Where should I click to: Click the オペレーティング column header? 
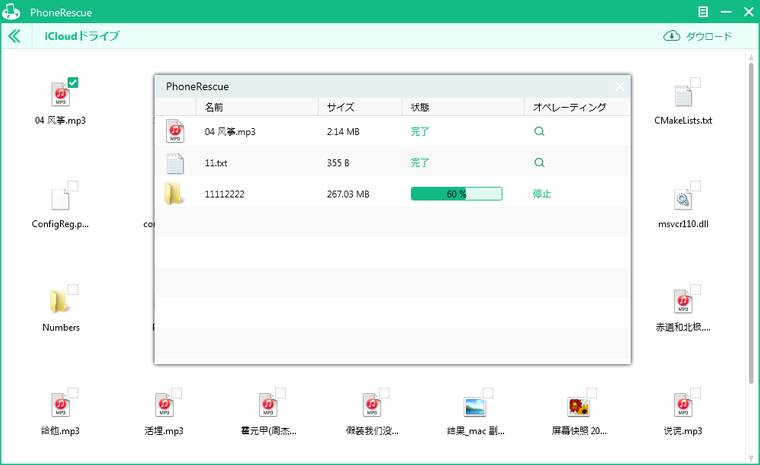point(577,107)
